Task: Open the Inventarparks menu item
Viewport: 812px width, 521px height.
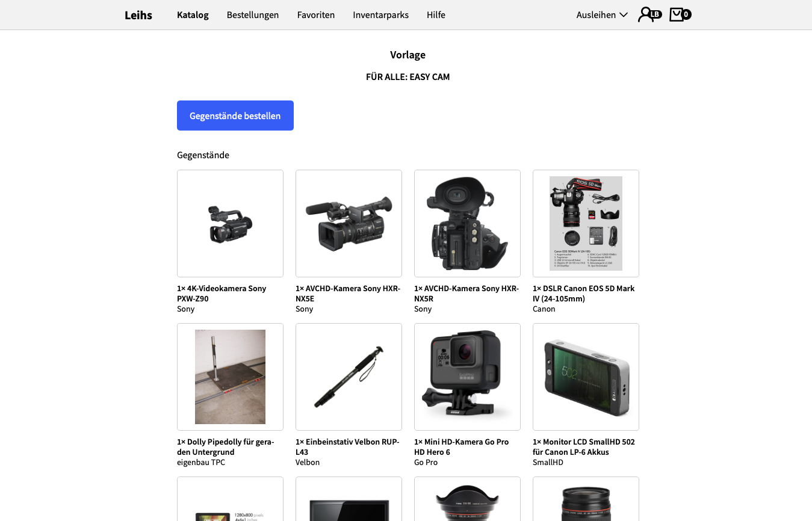Action: point(380,15)
